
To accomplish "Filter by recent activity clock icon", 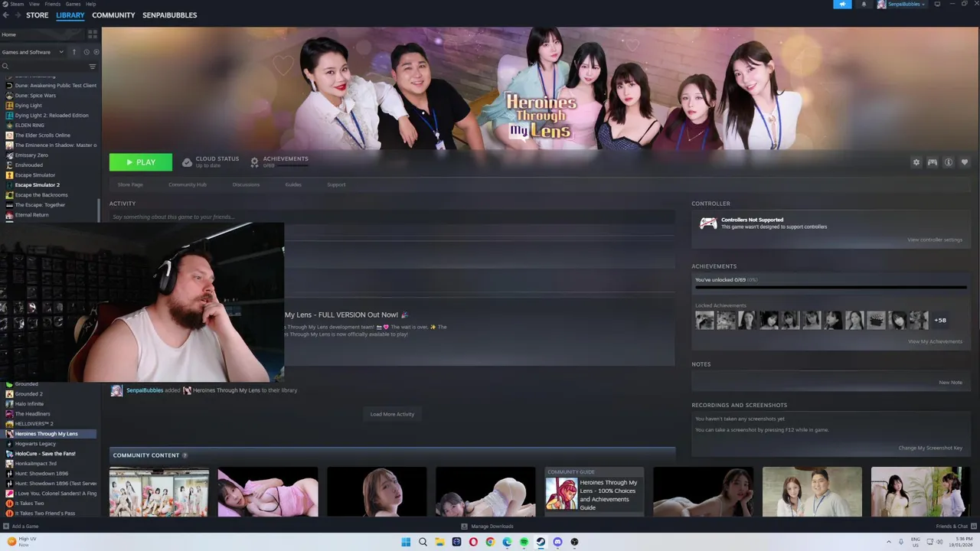I will 86,52.
